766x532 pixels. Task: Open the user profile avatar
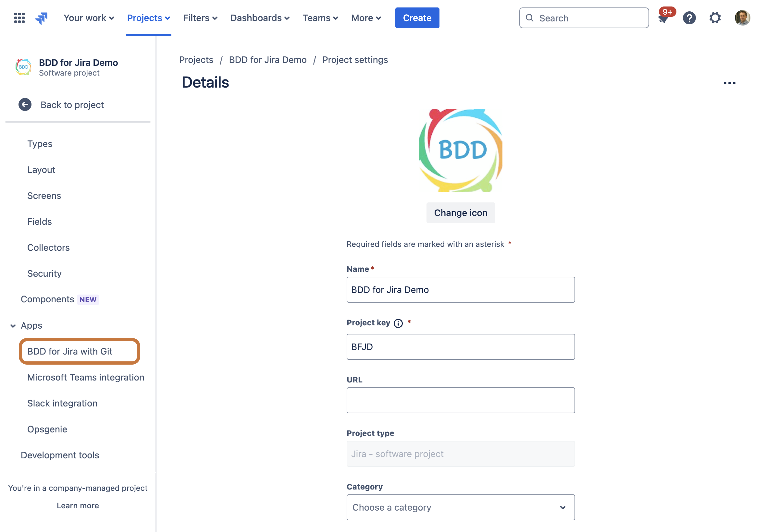pos(742,18)
